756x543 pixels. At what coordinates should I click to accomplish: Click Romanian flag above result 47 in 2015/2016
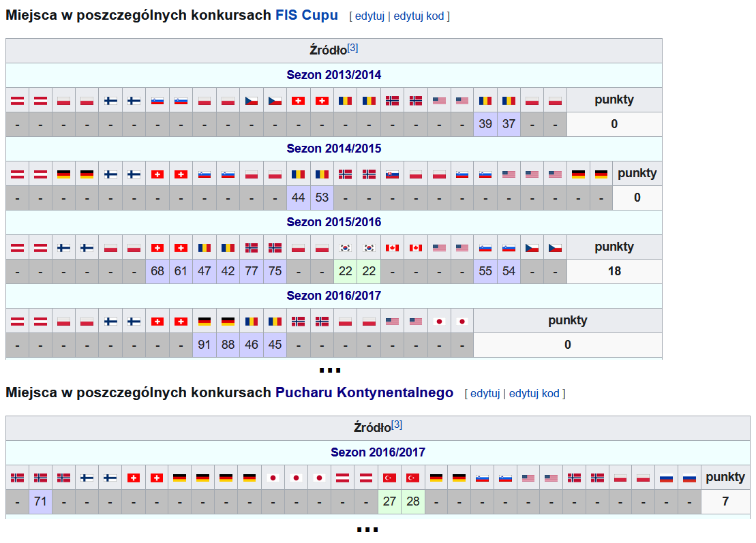205,248
